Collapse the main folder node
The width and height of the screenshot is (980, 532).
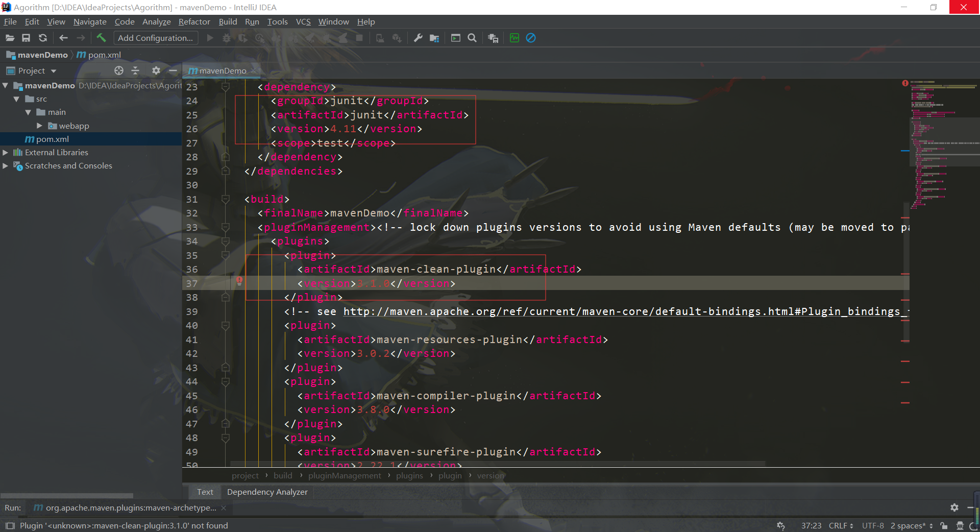click(x=28, y=112)
